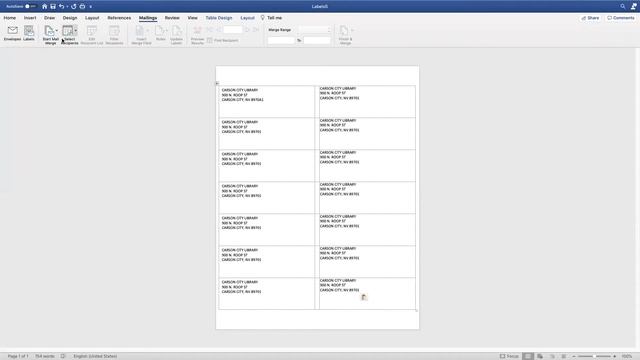Image resolution: width=640 pixels, height=360 pixels.
Task: Click Start Mail Merge icon
Action: (49, 31)
